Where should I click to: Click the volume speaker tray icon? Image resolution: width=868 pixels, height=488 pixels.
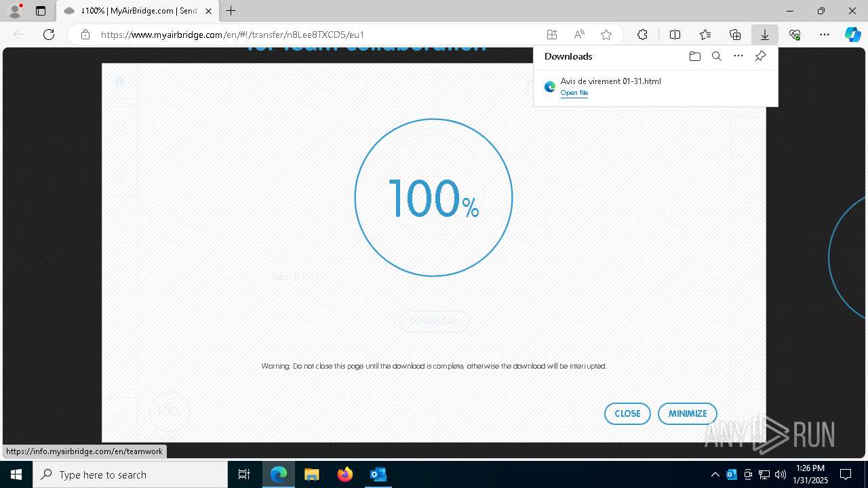(781, 474)
